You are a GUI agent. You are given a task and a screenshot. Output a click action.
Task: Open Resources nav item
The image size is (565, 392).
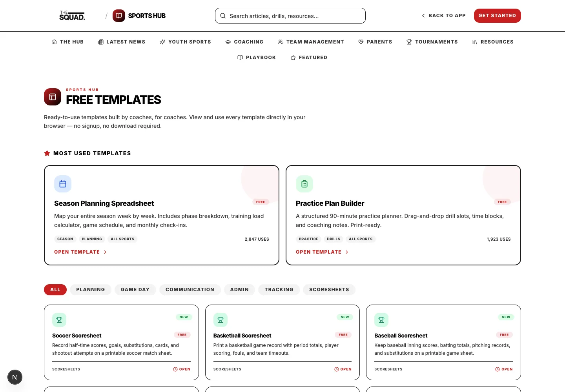click(493, 42)
